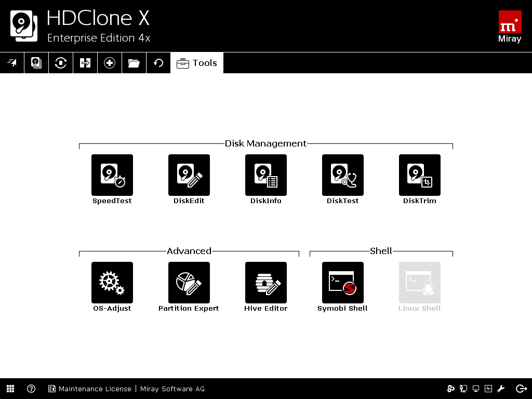Open the disk clone stack tab
This screenshot has width=532, height=399.
click(x=36, y=63)
